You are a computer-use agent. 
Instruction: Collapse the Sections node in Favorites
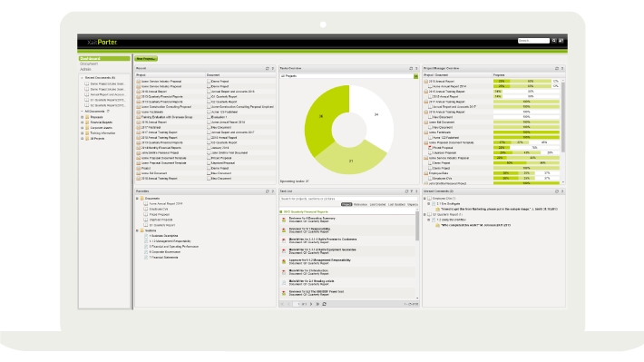click(x=137, y=230)
